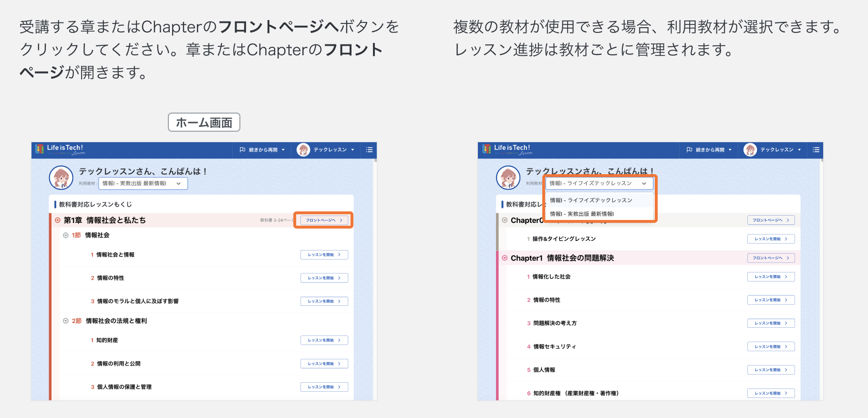Click the 教科書 3-24ページ label

277,220
